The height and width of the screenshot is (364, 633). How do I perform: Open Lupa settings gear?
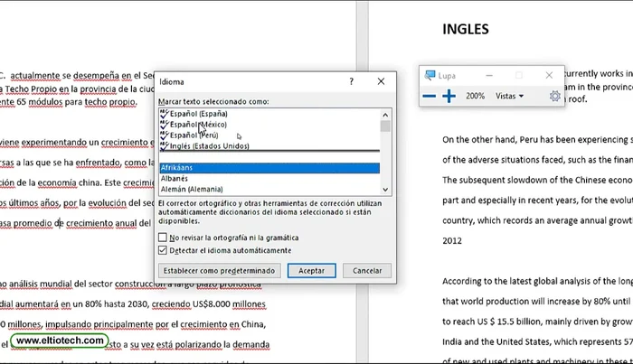555,96
